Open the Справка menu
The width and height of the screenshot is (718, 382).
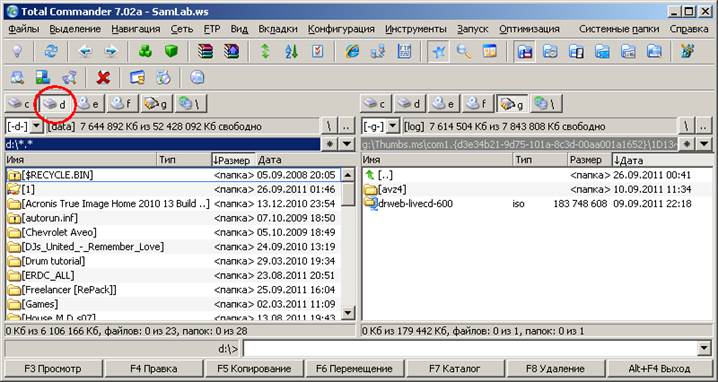689,29
